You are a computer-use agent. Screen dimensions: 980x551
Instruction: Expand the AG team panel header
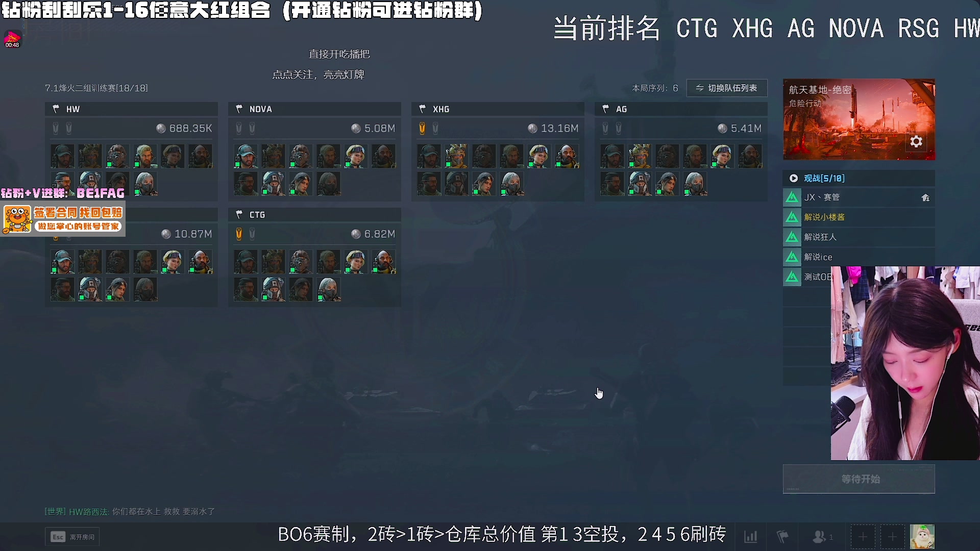681,109
